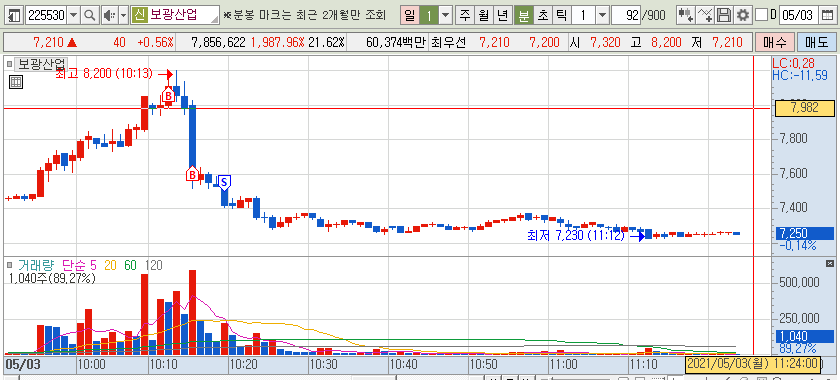Click the stock code input field 225530
This screenshot has height=380, width=840.
(46, 15)
